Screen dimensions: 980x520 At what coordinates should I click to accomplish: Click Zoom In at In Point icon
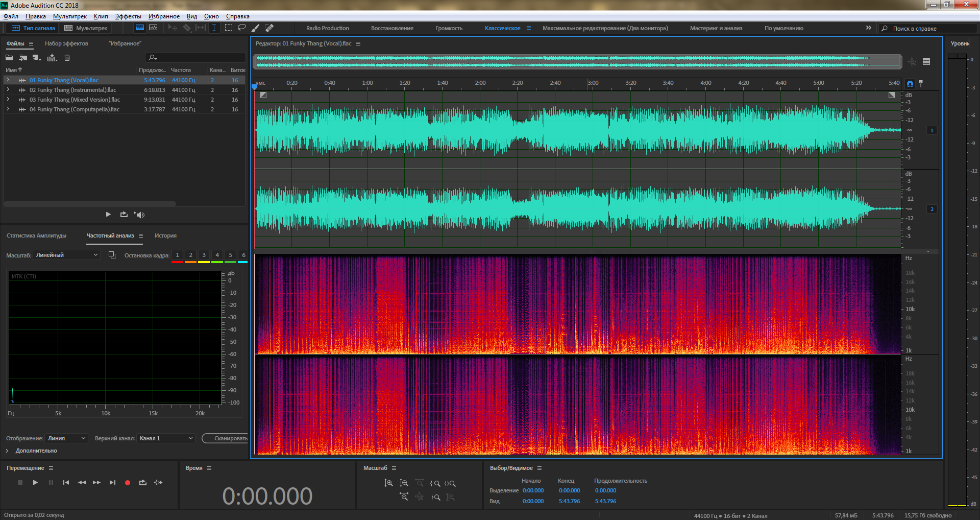(x=435, y=483)
